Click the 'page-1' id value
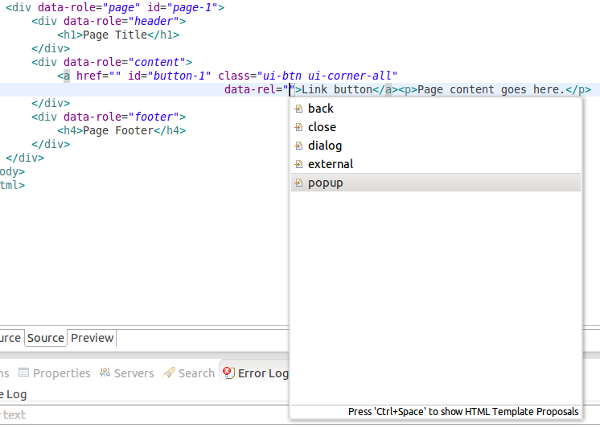The width and height of the screenshot is (600, 428). (x=192, y=7)
